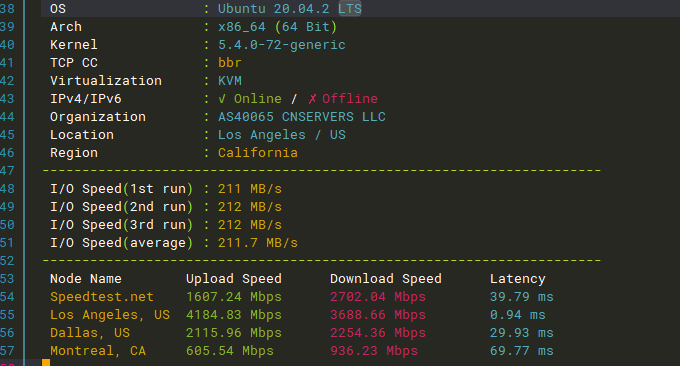Click upload value '2115.96 Mbps'
Image resolution: width=680 pixels, height=366 pixels.
point(234,333)
